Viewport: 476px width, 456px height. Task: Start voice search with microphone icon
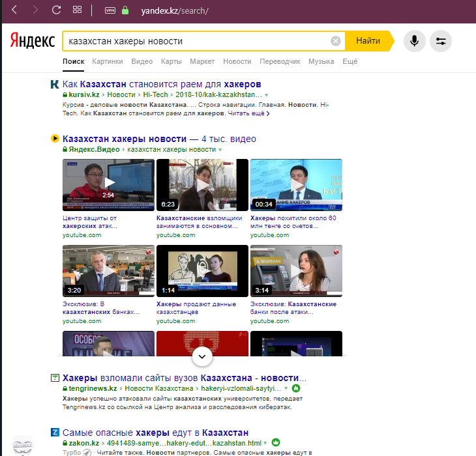click(414, 41)
